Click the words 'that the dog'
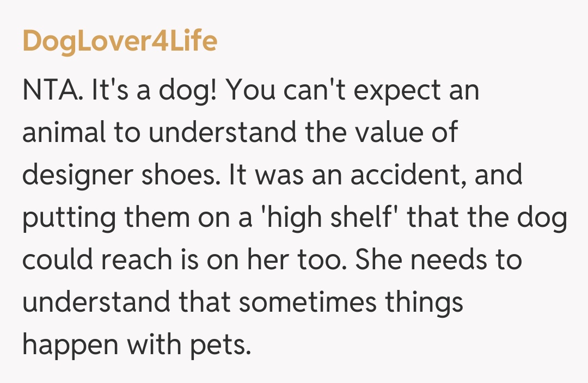The height and width of the screenshot is (383, 588). 488,218
